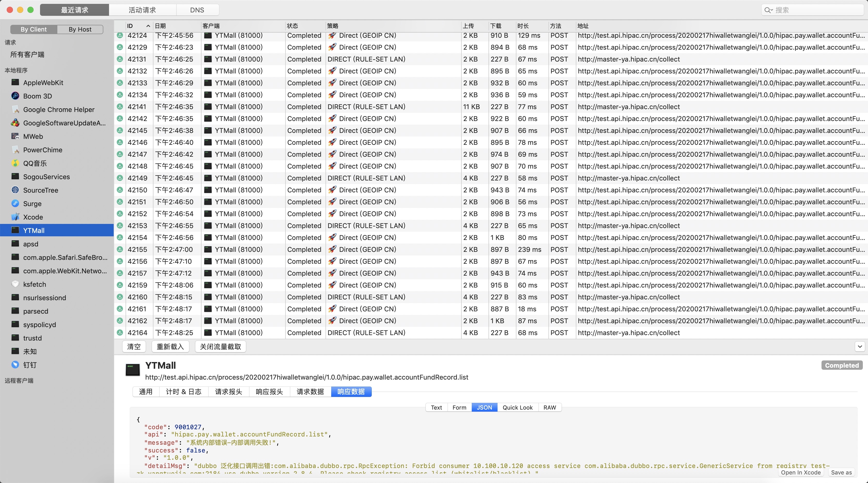The width and height of the screenshot is (868, 483).
Task: Collapse the detail panel with chevron button
Action: pyautogui.click(x=859, y=346)
